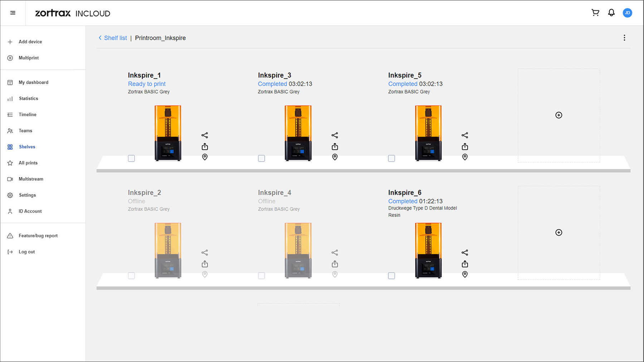Click export icon for Inkspire_3

(335, 147)
